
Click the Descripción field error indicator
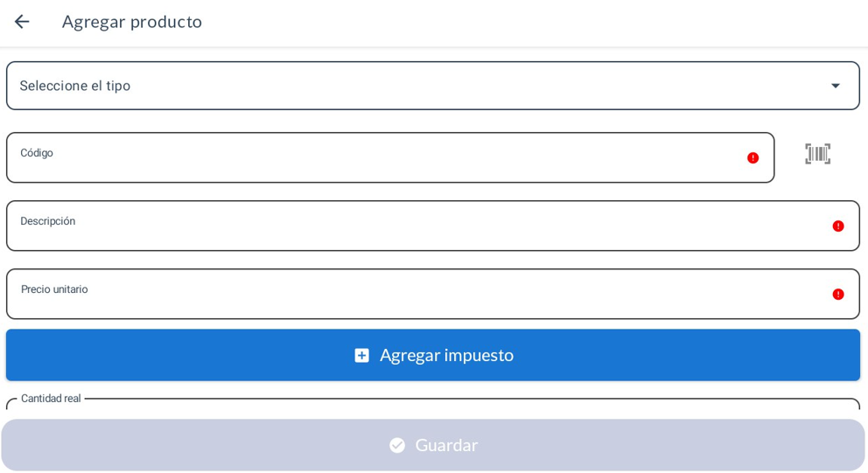(x=837, y=226)
